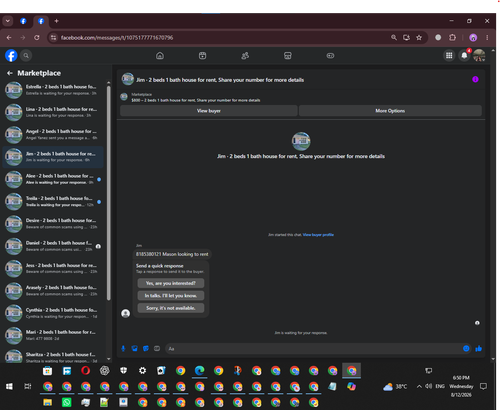Click Jim's message '8185380121 Mason looking to rent'
This screenshot has height=410, width=500.
click(172, 254)
